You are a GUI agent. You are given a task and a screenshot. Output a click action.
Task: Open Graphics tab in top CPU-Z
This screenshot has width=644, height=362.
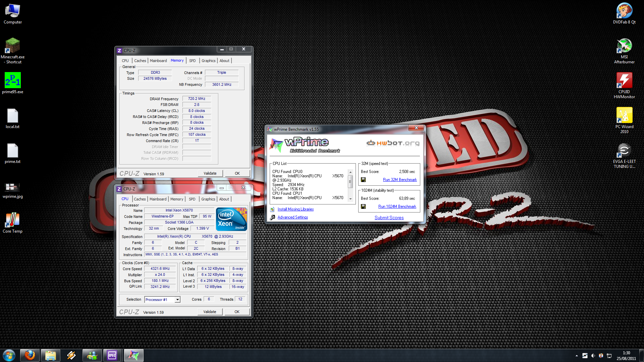pos(208,61)
